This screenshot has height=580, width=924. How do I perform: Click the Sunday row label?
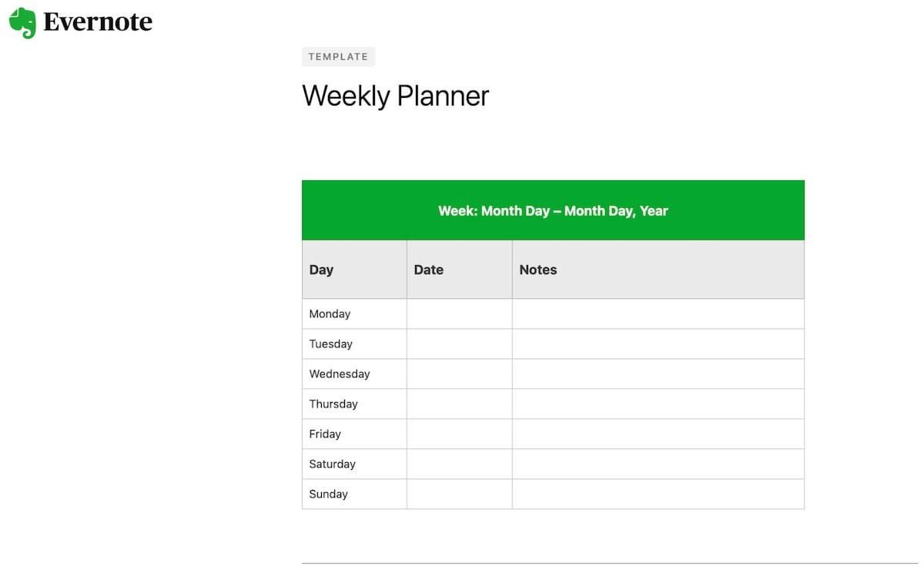pos(329,494)
